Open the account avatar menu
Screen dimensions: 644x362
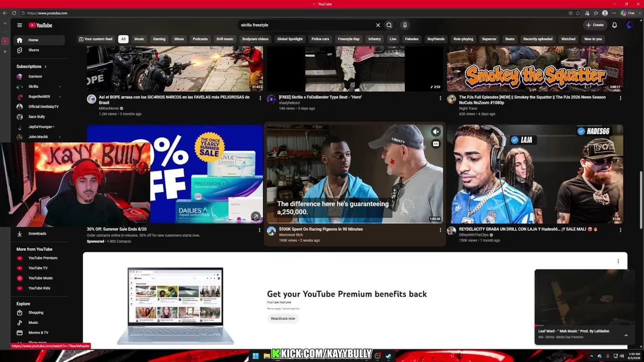click(x=629, y=25)
